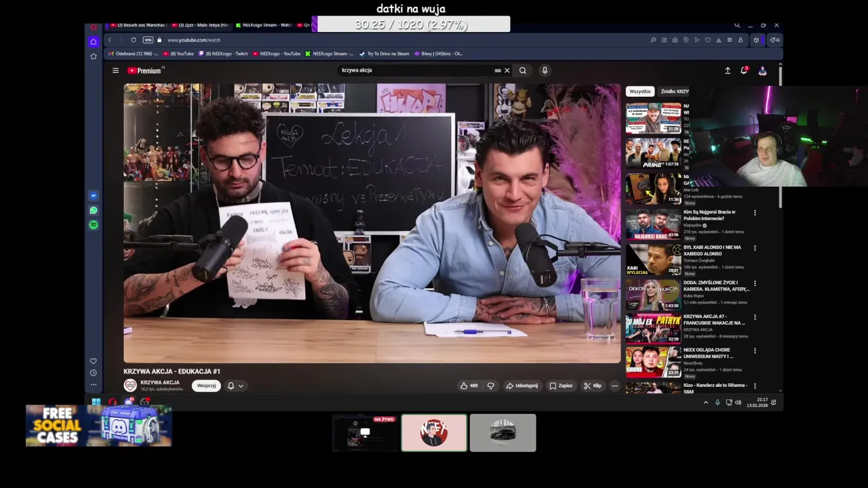
Task: Click the on-screen keyboard icon in search
Action: coord(498,70)
